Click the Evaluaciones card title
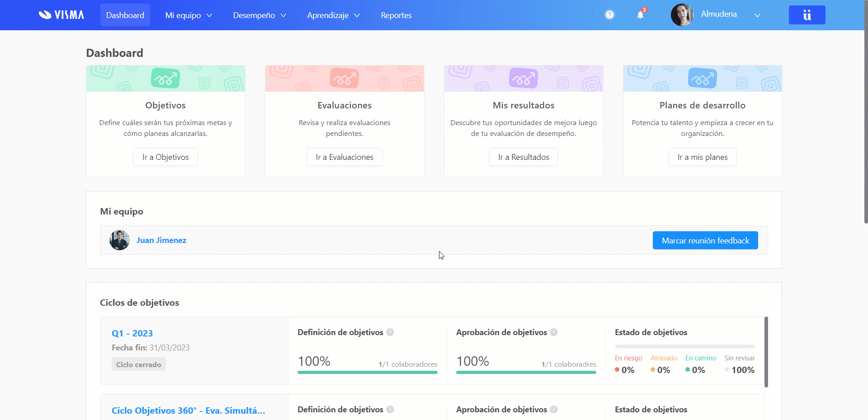The width and height of the screenshot is (868, 420). point(344,105)
